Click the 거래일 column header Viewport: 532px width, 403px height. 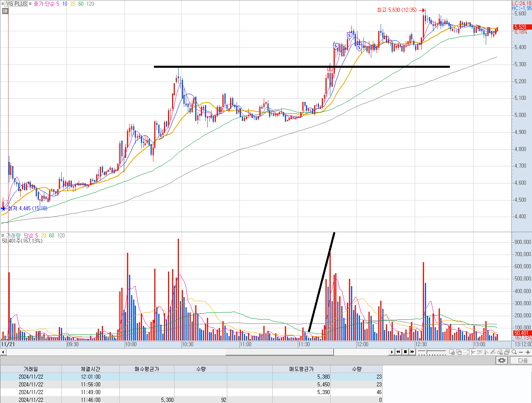tap(31, 369)
